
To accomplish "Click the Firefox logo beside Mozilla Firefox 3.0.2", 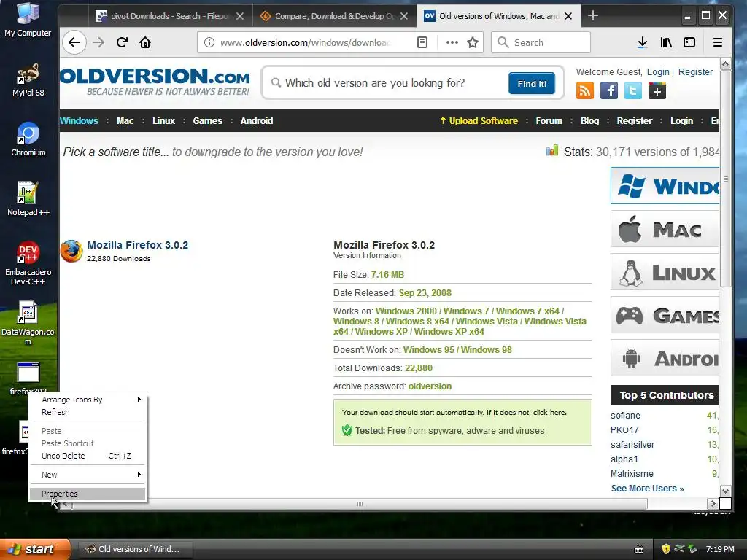I will [x=71, y=251].
